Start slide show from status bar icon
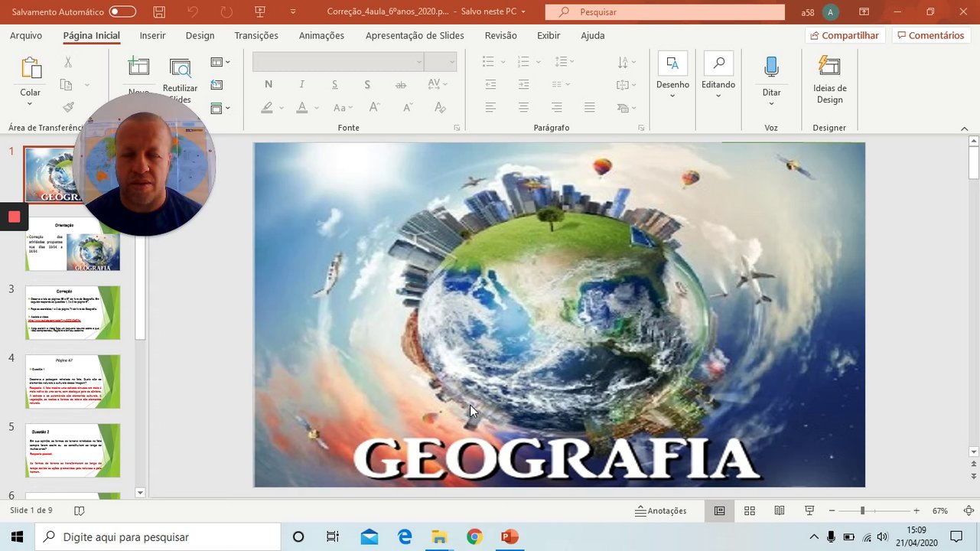The height and width of the screenshot is (551, 980). pyautogui.click(x=809, y=510)
